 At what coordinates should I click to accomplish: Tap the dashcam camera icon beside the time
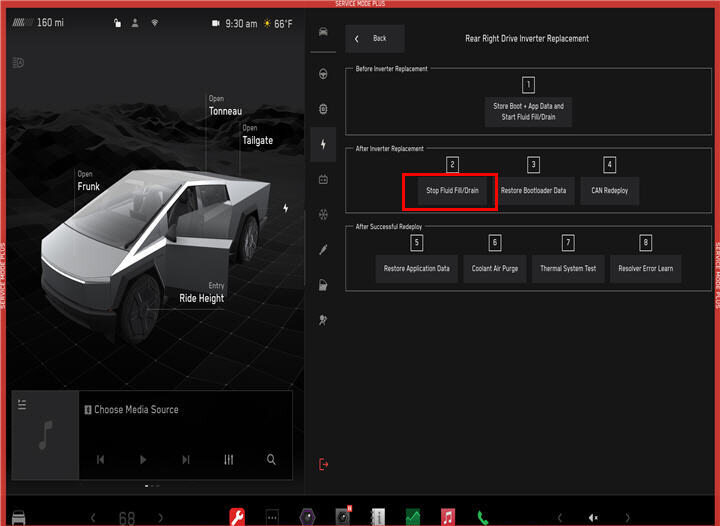[x=216, y=23]
